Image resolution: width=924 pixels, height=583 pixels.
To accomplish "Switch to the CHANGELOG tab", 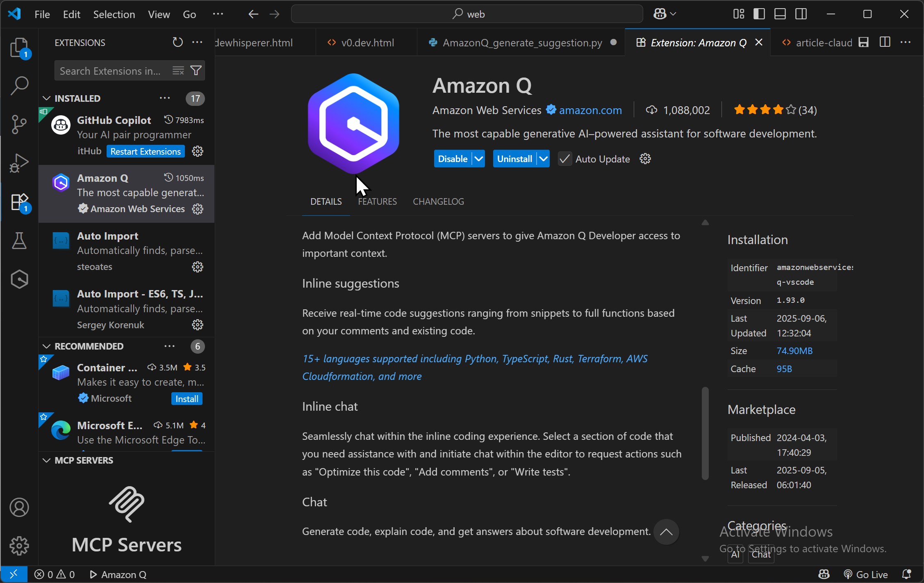I will tap(438, 201).
